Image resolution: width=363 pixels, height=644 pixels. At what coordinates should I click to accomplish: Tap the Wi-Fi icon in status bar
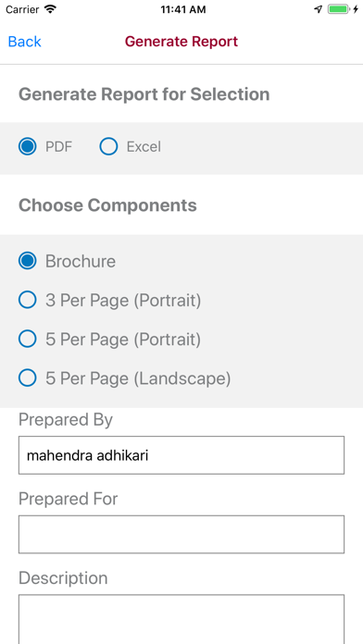[51, 9]
